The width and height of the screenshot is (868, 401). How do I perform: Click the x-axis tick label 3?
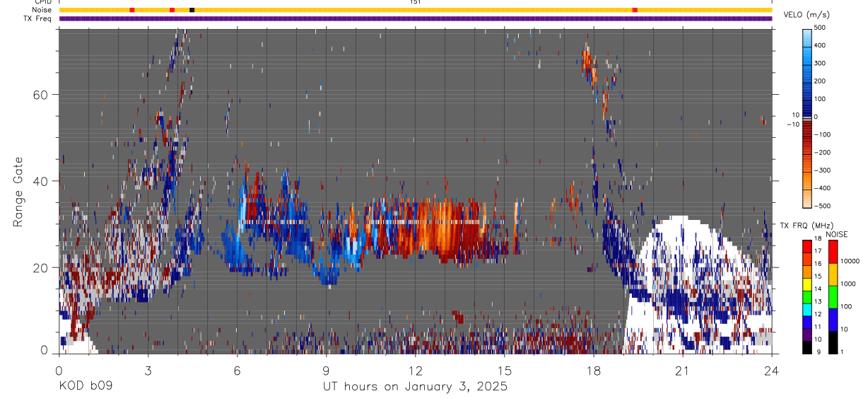[x=148, y=370]
